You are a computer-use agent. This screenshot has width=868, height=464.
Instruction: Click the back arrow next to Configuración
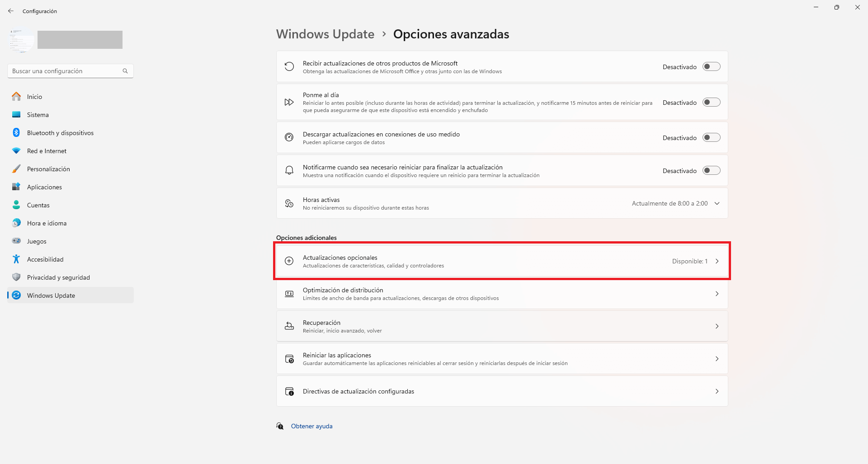[11, 11]
